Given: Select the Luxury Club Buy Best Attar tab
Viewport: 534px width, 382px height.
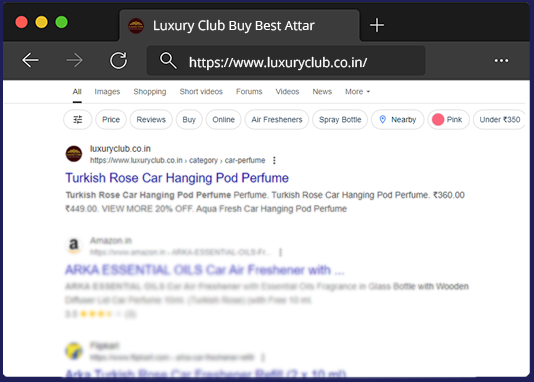Looking at the screenshot, I should tap(239, 26).
